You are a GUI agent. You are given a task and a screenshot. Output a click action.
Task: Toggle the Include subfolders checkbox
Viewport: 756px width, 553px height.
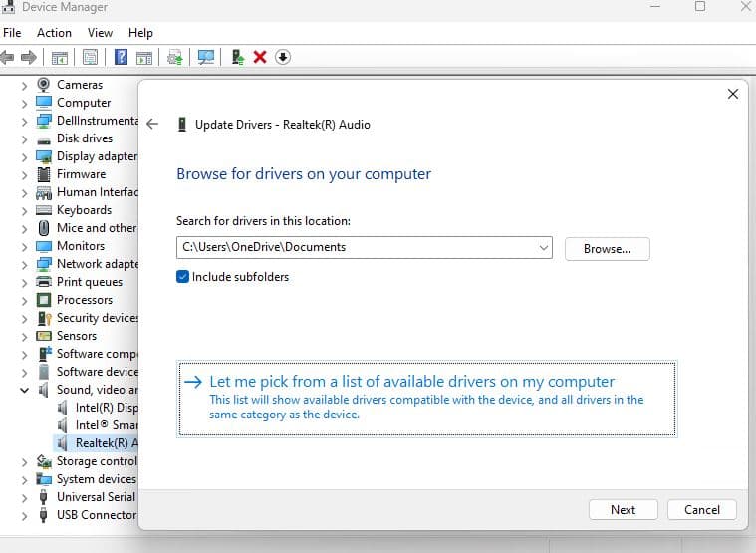183,277
